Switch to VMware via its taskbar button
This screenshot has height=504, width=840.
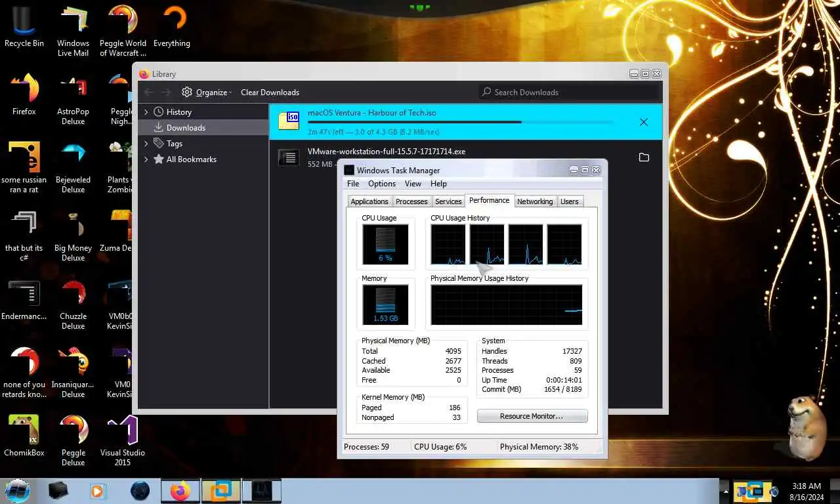pos(220,491)
